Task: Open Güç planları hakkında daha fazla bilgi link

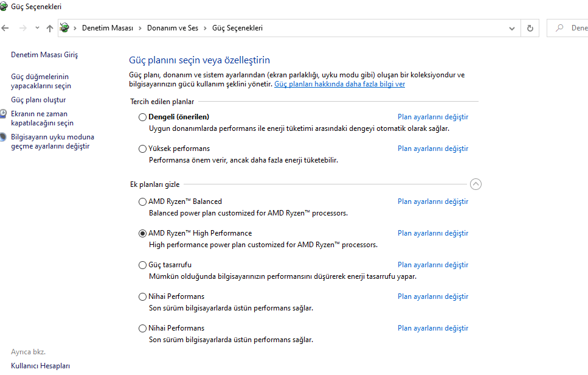Action: pos(339,84)
